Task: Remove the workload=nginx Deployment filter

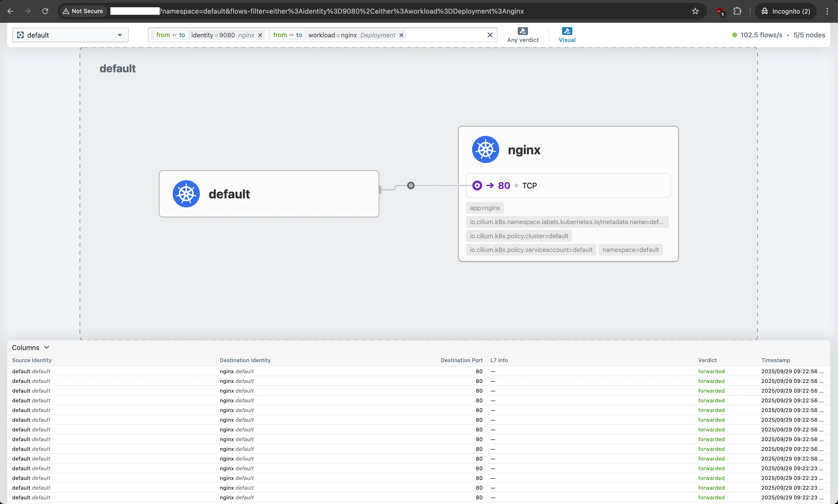Action: pyautogui.click(x=401, y=35)
